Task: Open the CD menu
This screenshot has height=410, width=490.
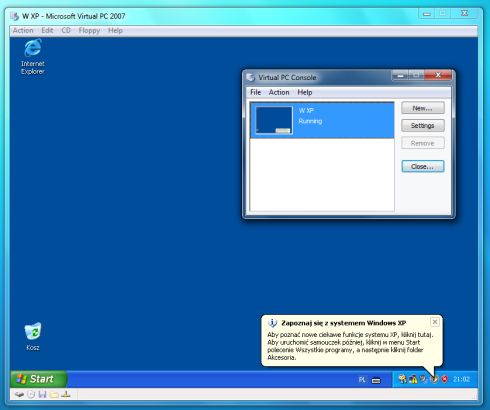Action: [66, 30]
